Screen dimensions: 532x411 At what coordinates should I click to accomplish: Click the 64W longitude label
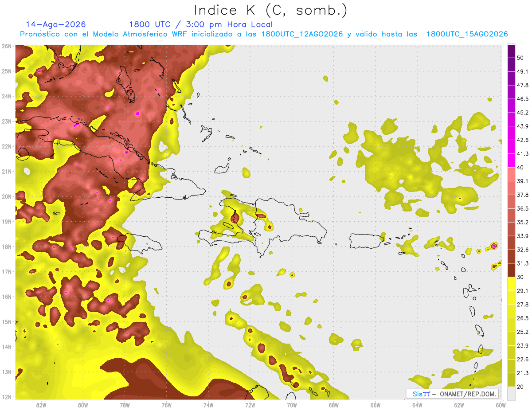(x=417, y=405)
